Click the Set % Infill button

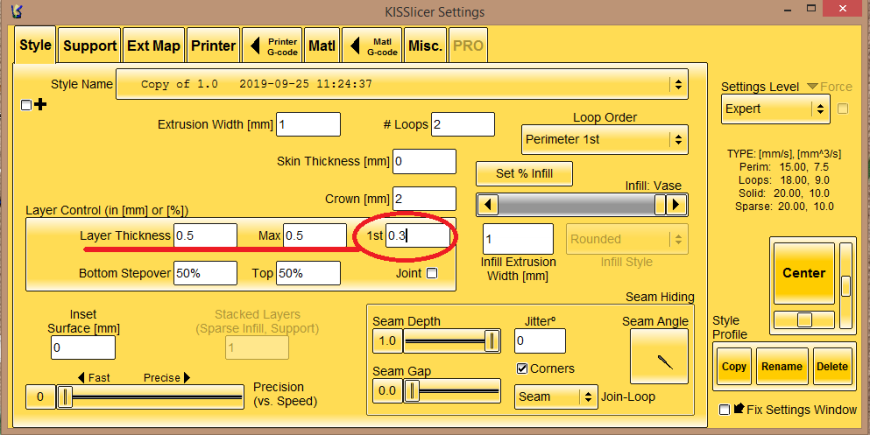524,174
